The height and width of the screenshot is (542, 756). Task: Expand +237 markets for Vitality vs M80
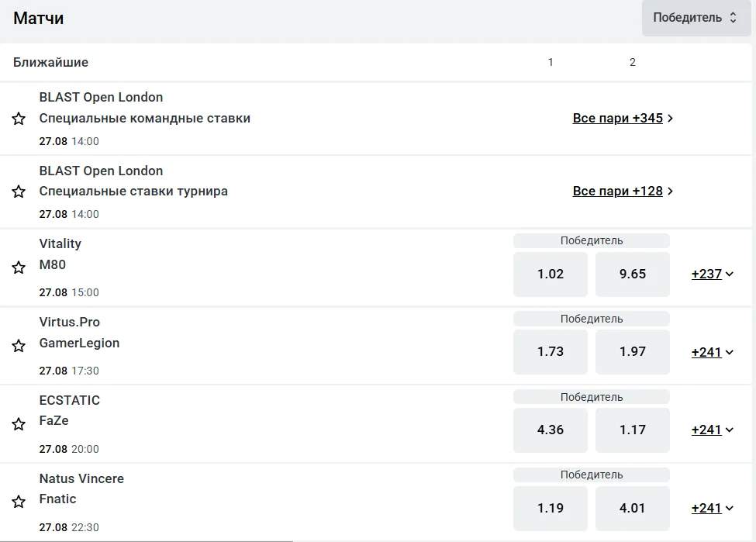tap(712, 274)
